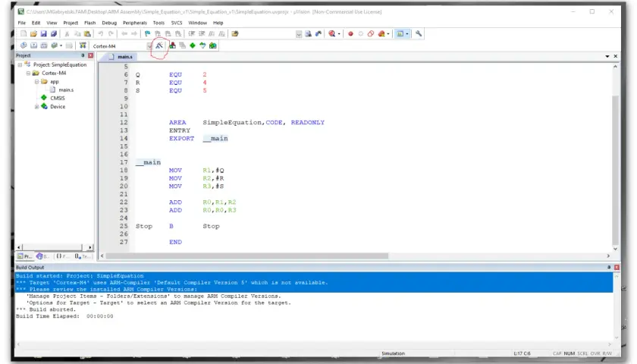Image resolution: width=637 pixels, height=364 pixels.
Task: Translate the current file
Action: (x=24, y=45)
